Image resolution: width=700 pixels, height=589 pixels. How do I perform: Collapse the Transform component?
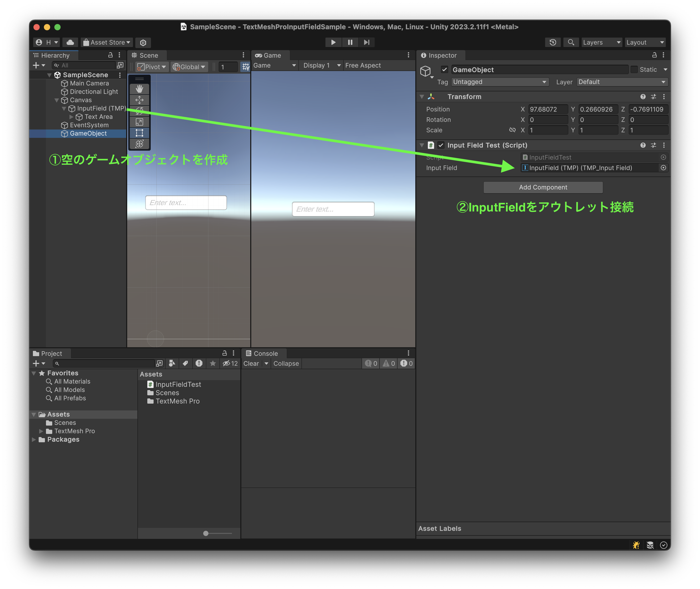422,97
